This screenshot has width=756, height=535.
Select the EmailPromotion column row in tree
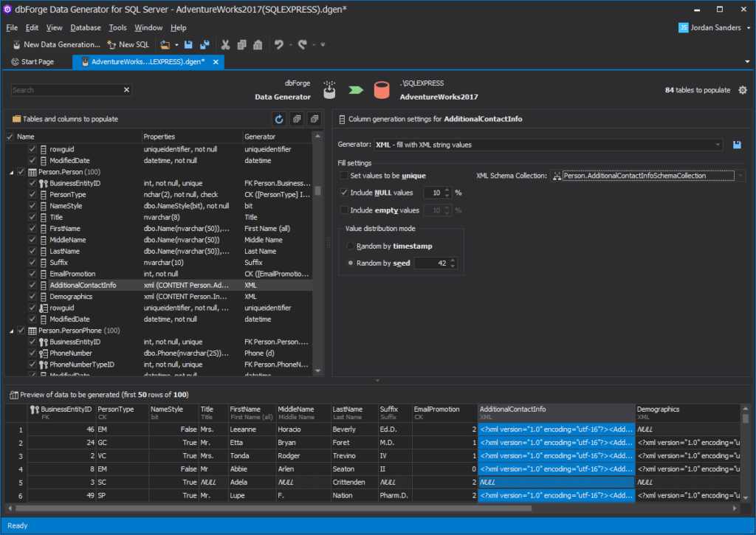[x=159, y=274]
